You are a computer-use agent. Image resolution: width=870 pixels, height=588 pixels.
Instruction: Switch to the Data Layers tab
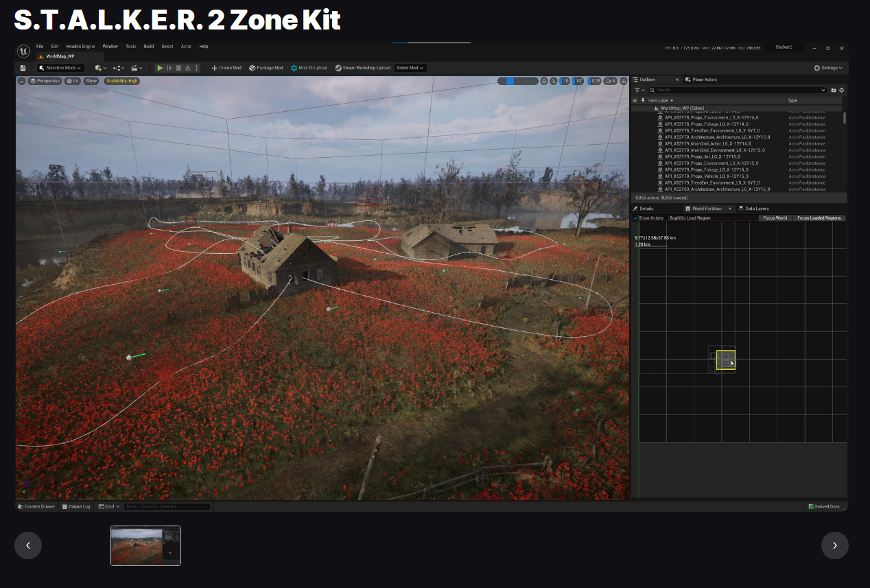coord(754,209)
